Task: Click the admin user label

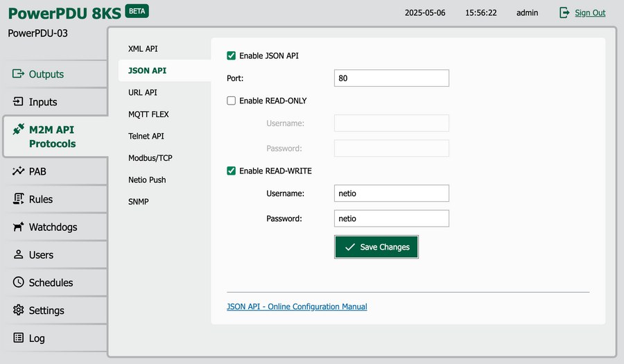Action: tap(528, 12)
